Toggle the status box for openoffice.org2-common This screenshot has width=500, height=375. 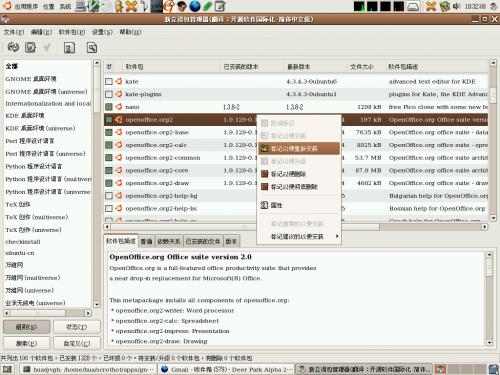coord(109,157)
